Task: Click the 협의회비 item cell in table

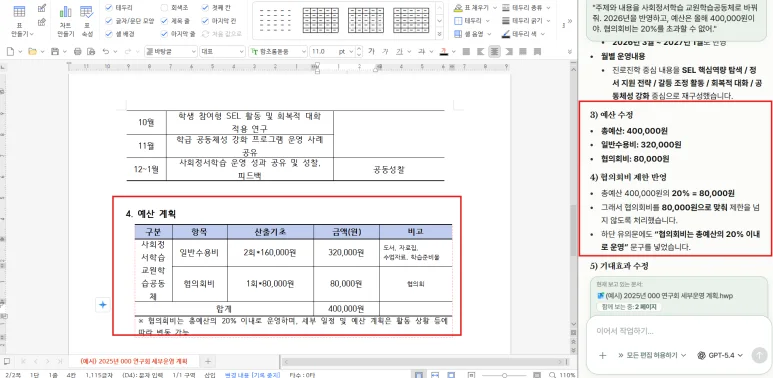Action: pos(200,284)
